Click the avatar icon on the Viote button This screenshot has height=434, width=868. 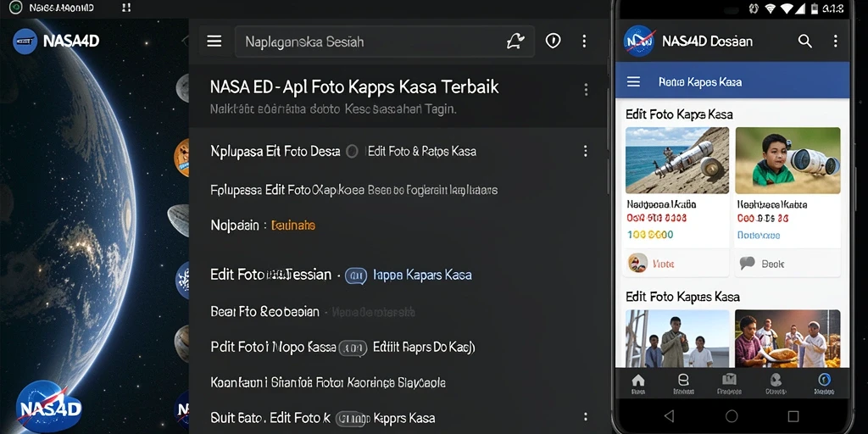point(637,264)
